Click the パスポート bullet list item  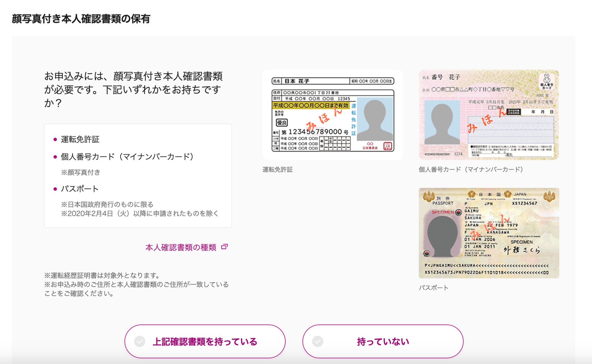(80, 189)
